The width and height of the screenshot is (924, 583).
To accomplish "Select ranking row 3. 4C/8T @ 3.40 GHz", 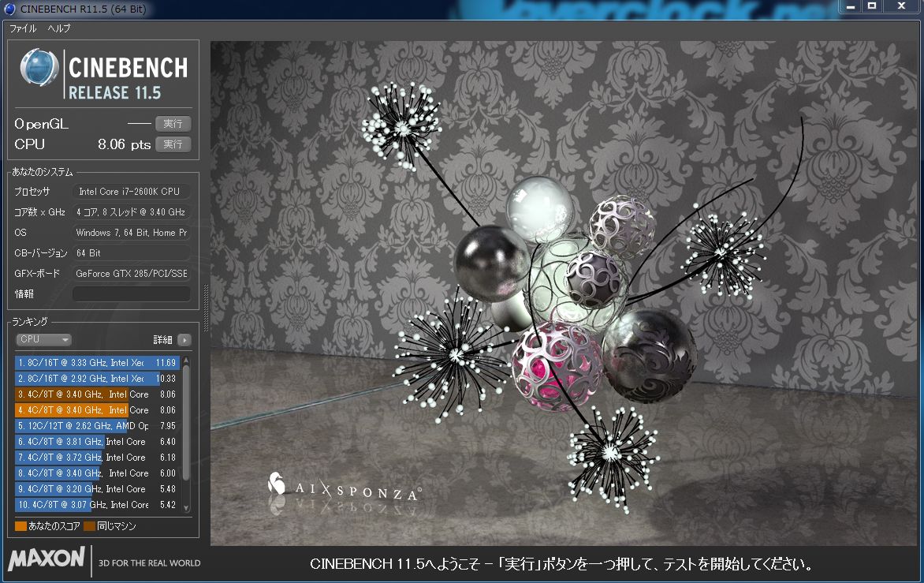I will click(97, 394).
